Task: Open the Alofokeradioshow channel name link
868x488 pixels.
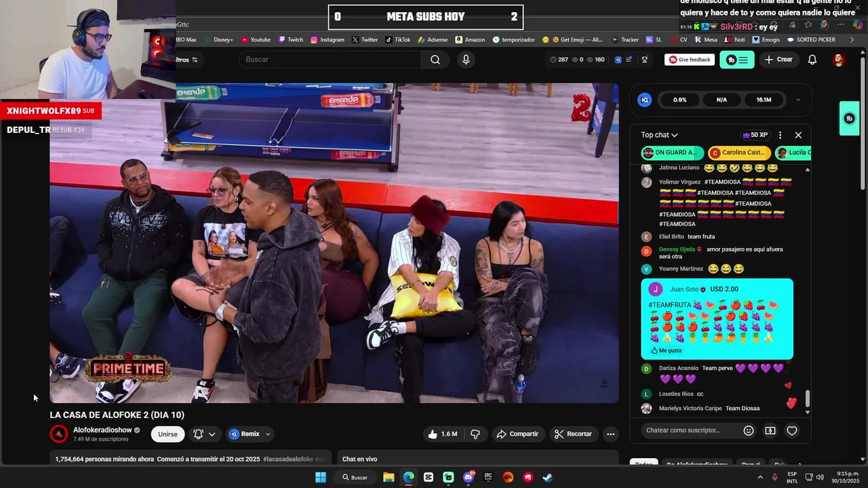Action: click(102, 430)
